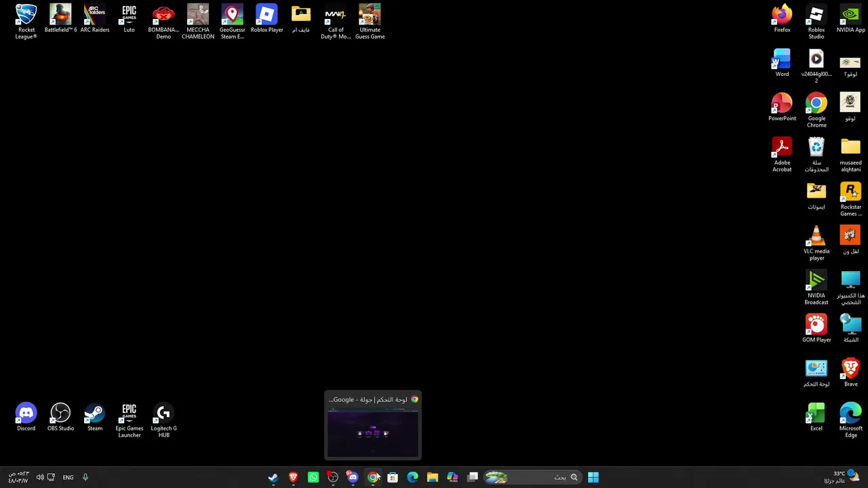Click the Epic Games Launcher shortcut
Image resolution: width=868 pixels, height=488 pixels.
[x=129, y=420]
